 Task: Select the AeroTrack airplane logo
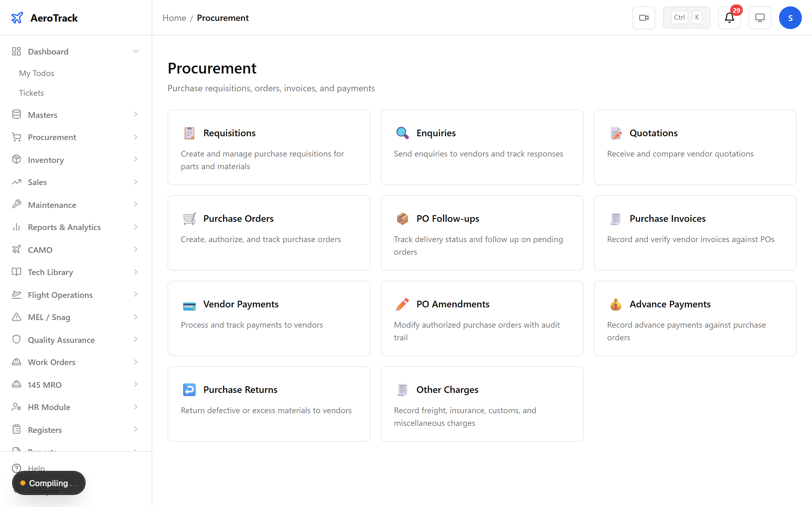coord(17,18)
